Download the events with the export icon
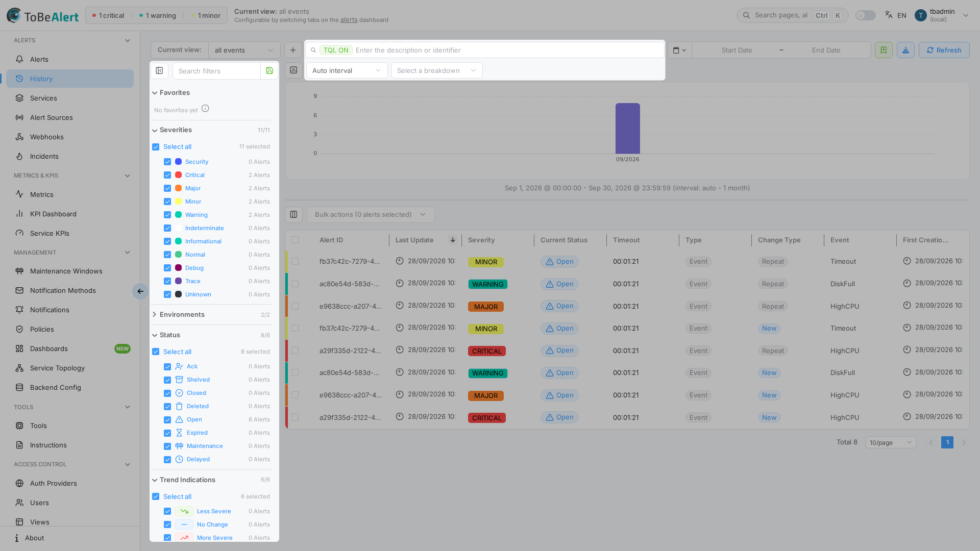The image size is (980, 551). (x=905, y=50)
